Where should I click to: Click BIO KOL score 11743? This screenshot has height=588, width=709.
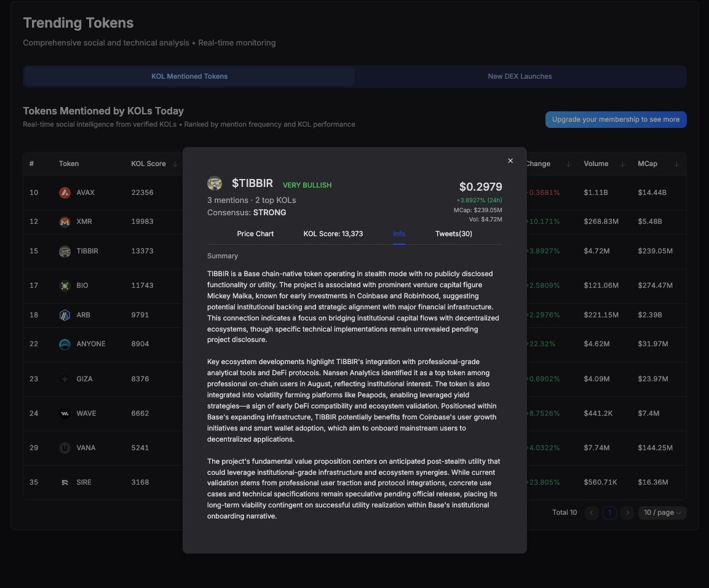click(143, 285)
